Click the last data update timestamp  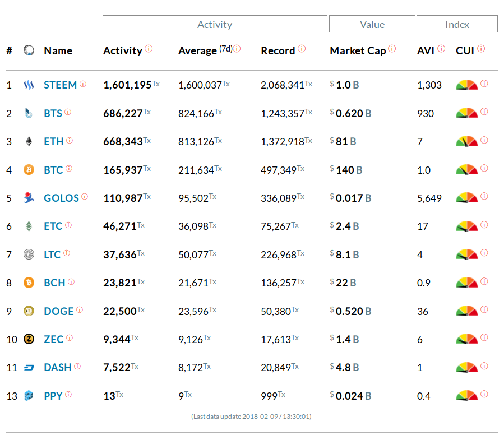click(x=251, y=417)
